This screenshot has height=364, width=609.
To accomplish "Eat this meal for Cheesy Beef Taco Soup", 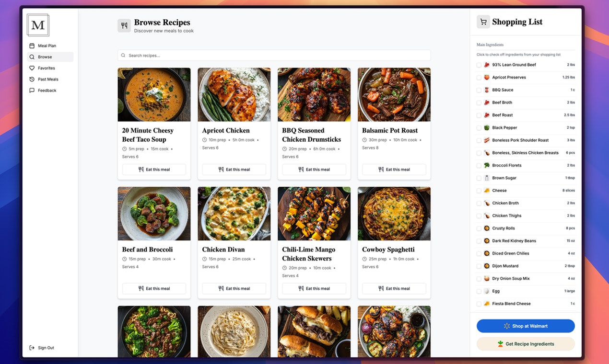I will coord(154,170).
